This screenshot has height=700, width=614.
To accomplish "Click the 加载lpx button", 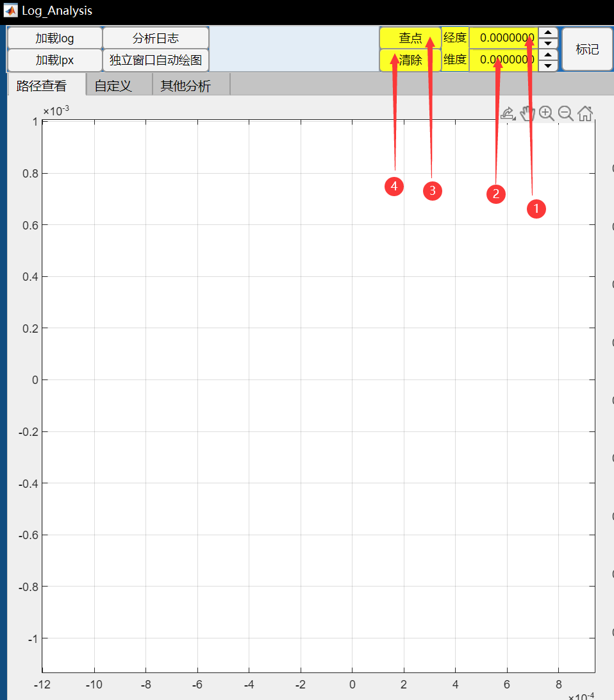I will (x=54, y=60).
